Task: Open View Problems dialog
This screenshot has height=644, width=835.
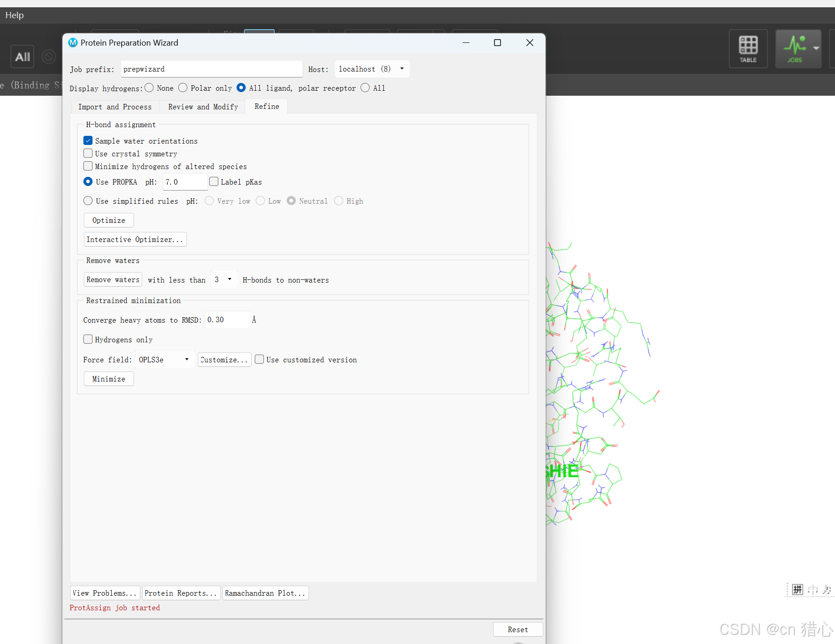Action: (105, 593)
